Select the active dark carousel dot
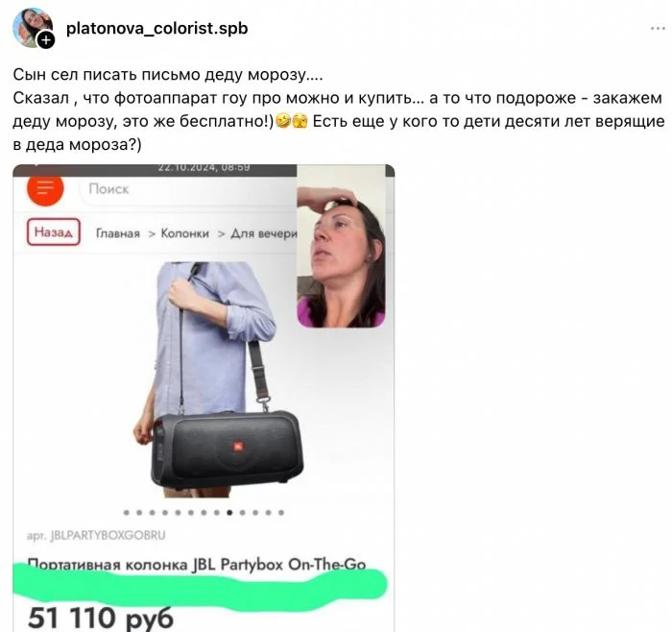Image resolution: width=672 pixels, height=632 pixels. (x=229, y=512)
